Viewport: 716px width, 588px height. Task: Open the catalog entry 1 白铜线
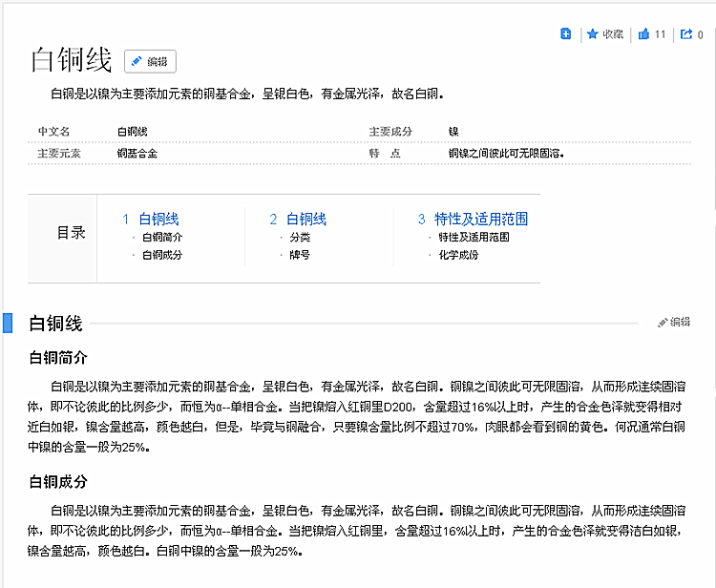(150, 220)
